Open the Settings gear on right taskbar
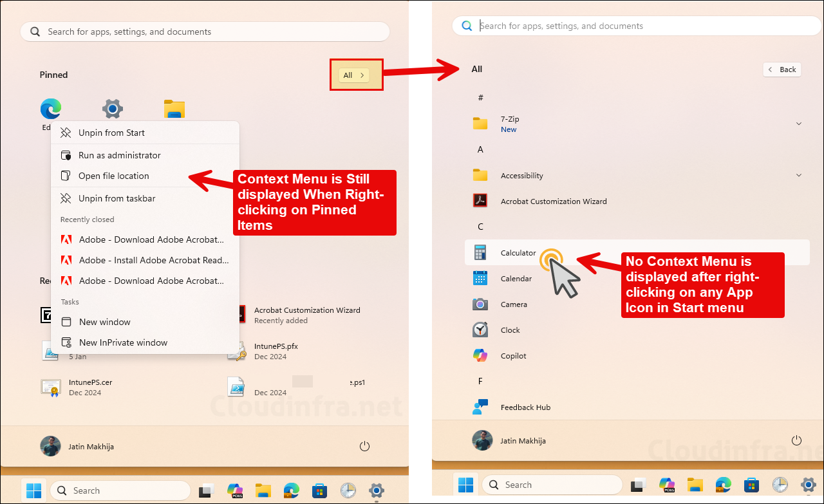824x504 pixels. pos(808,485)
